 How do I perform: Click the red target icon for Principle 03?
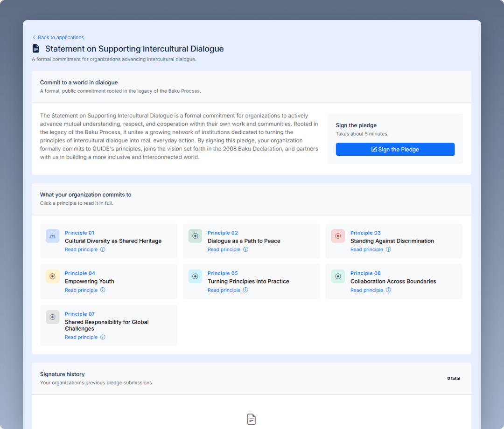click(x=338, y=236)
